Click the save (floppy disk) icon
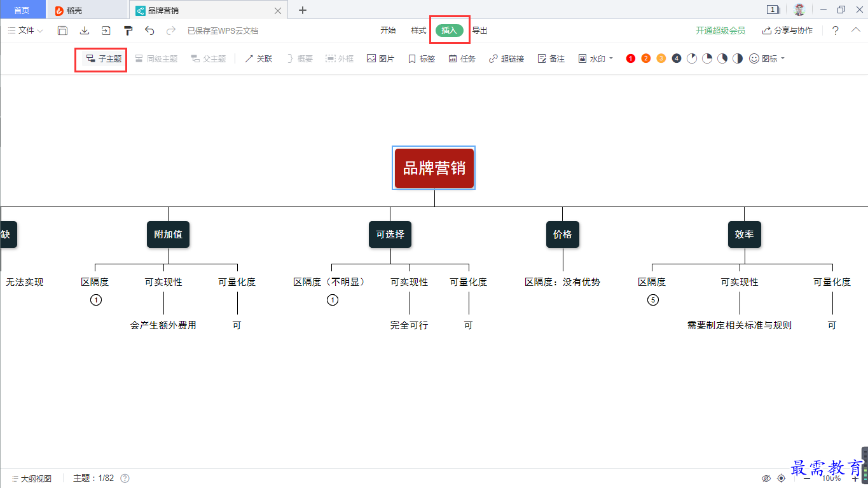The image size is (868, 488). 62,30
